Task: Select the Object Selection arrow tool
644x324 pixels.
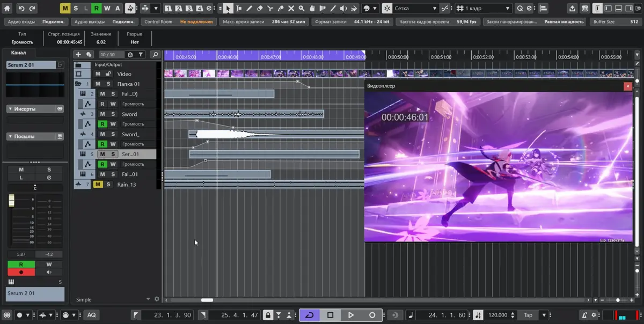Action: (228, 9)
